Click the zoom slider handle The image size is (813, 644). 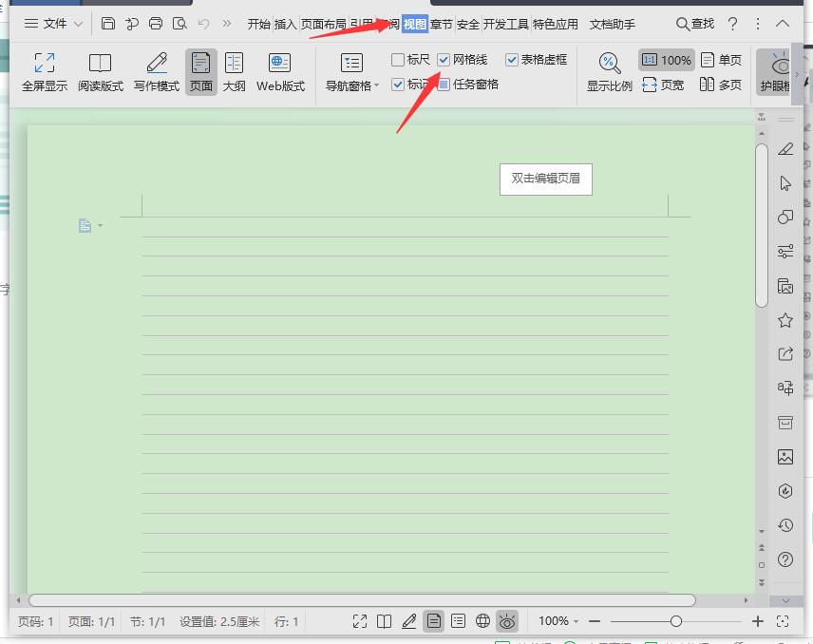coord(675,620)
